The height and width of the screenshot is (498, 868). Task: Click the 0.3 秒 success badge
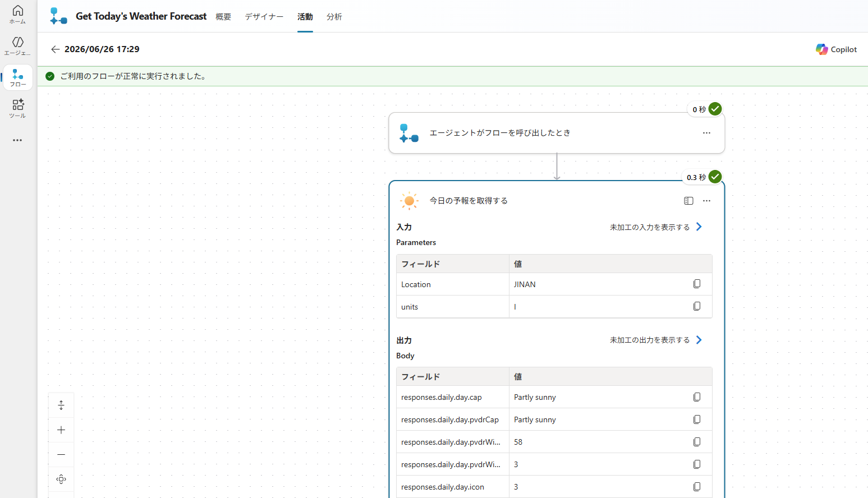[x=703, y=177]
